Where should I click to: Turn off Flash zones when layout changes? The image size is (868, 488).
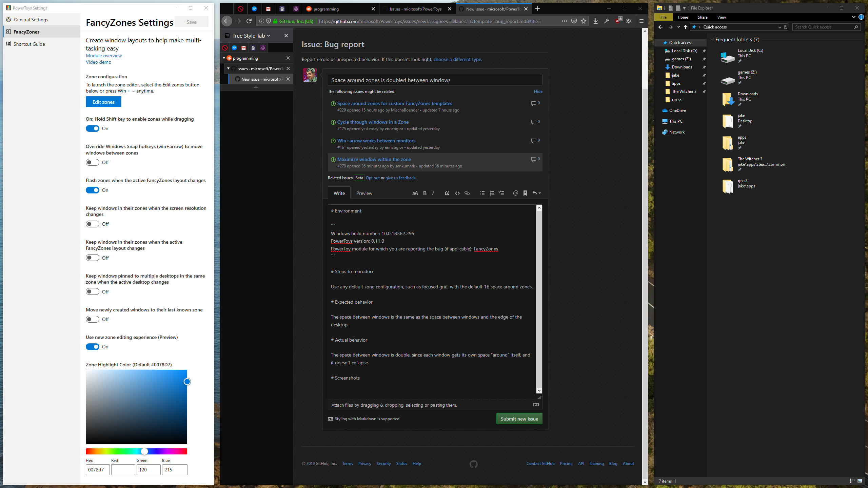pos(92,190)
